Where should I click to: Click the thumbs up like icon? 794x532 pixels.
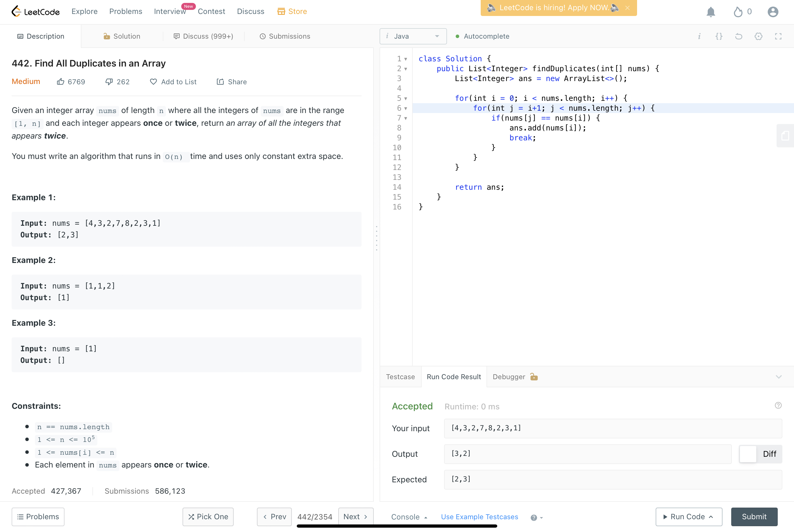[x=60, y=82]
